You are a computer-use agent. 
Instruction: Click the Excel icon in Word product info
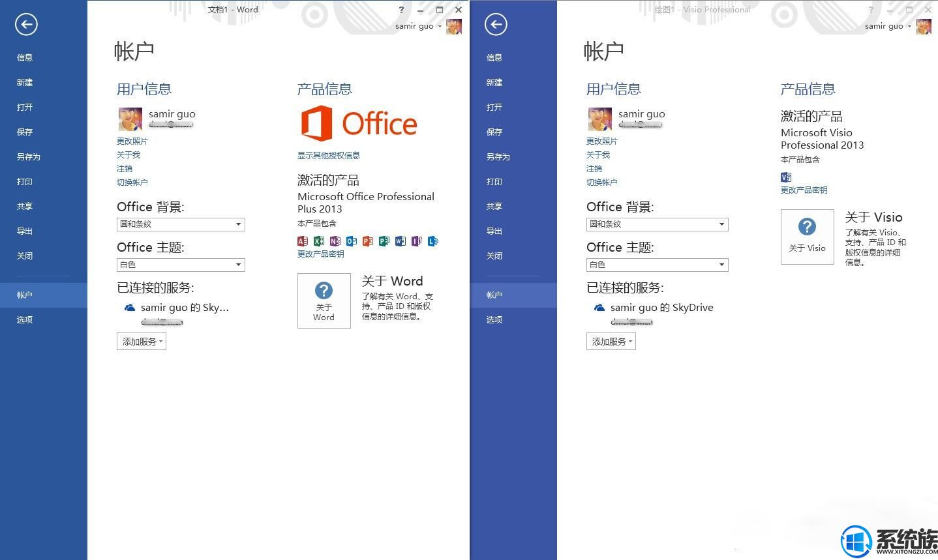coord(319,241)
